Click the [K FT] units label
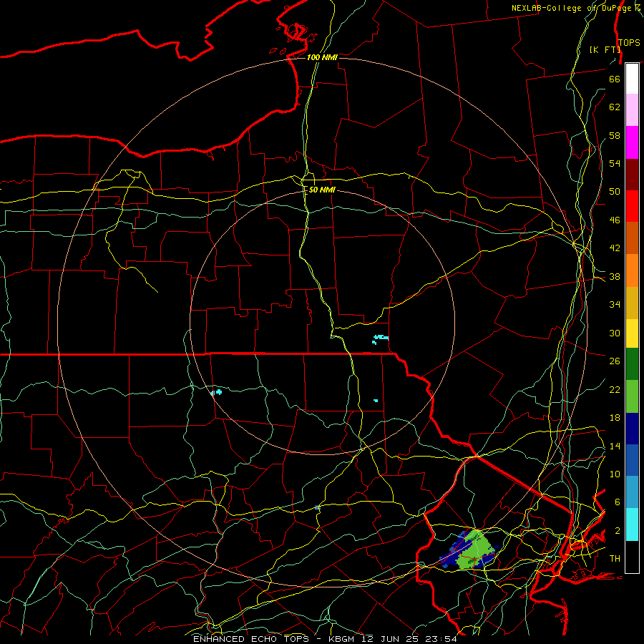 point(605,50)
